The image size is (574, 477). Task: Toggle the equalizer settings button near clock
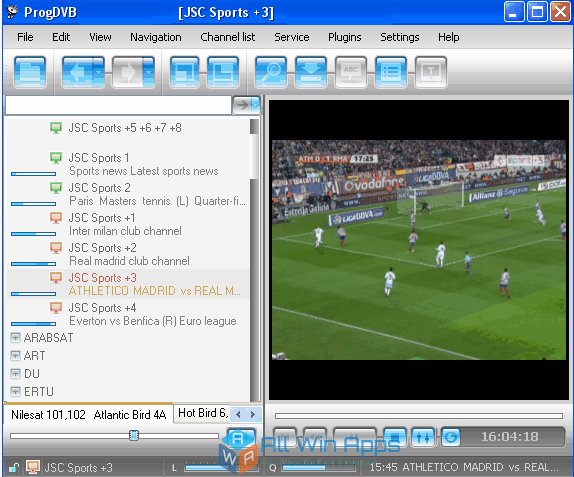[x=423, y=437]
